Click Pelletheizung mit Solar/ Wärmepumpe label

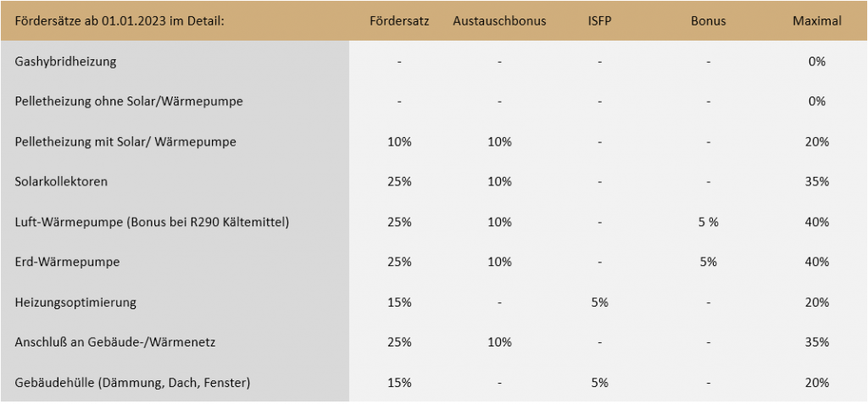[x=125, y=141]
